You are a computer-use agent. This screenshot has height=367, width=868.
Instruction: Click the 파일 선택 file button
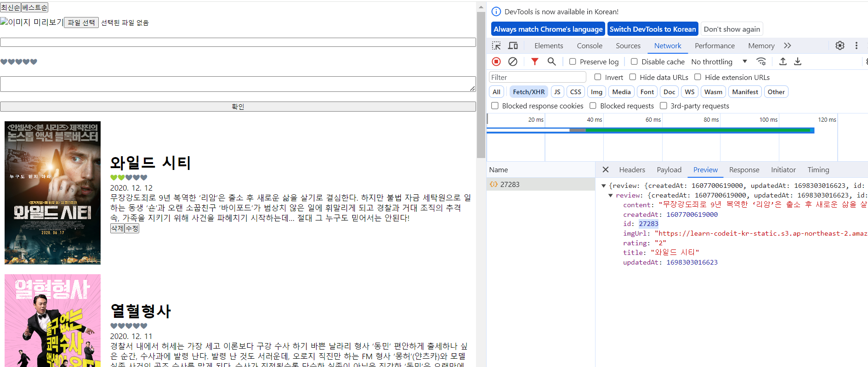[x=81, y=23]
